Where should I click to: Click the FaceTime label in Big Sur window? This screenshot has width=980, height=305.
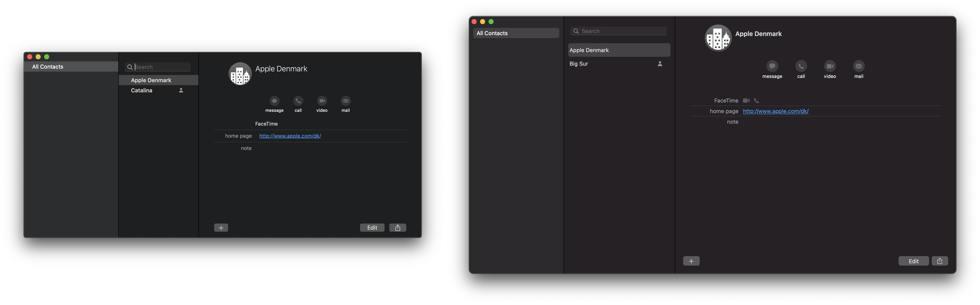(x=726, y=101)
